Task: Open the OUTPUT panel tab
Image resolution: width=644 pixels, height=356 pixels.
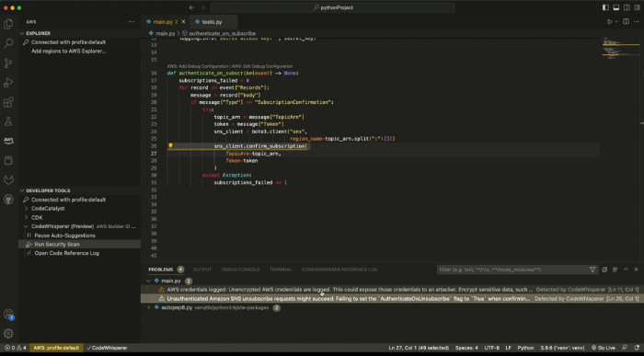Action: click(202, 270)
